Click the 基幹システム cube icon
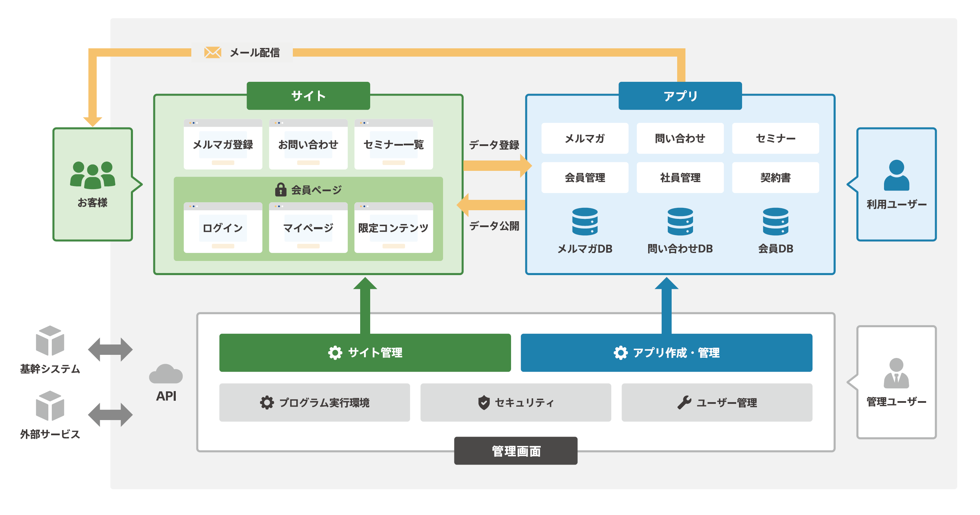 pyautogui.click(x=50, y=340)
